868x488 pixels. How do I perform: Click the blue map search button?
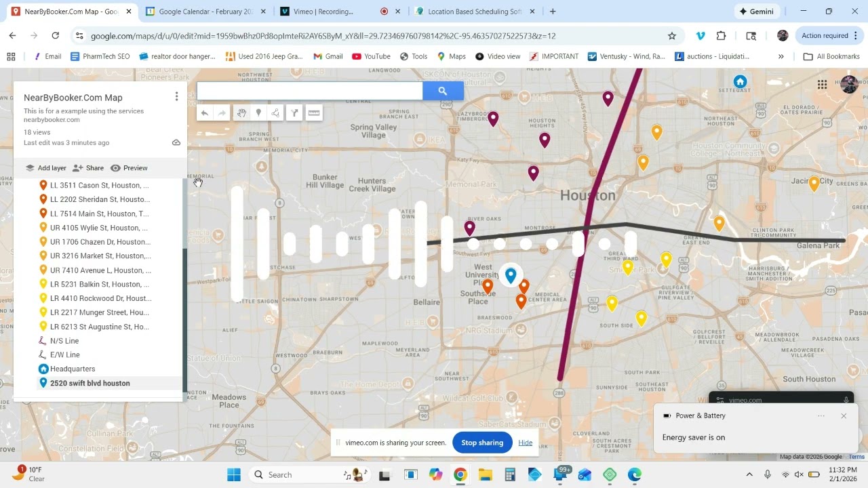pos(443,91)
